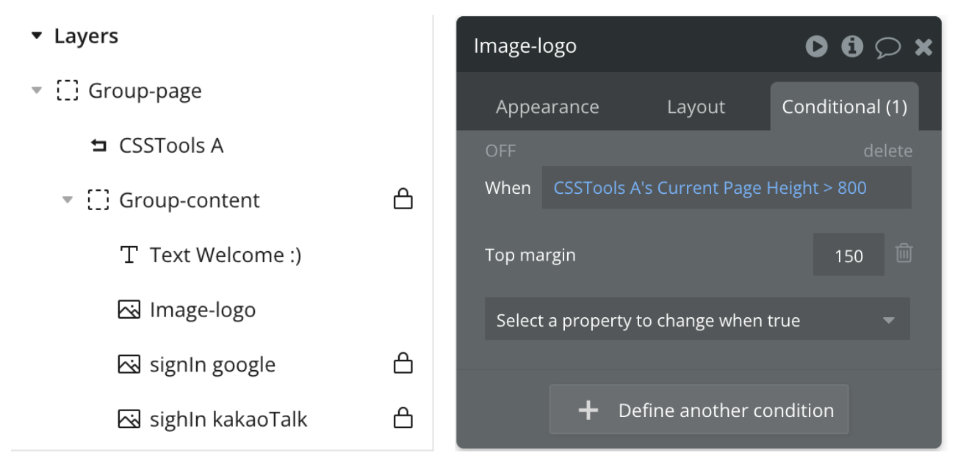Delete Top margin property with trash icon
Viewport: 980px width, 467px height.
pyautogui.click(x=904, y=253)
